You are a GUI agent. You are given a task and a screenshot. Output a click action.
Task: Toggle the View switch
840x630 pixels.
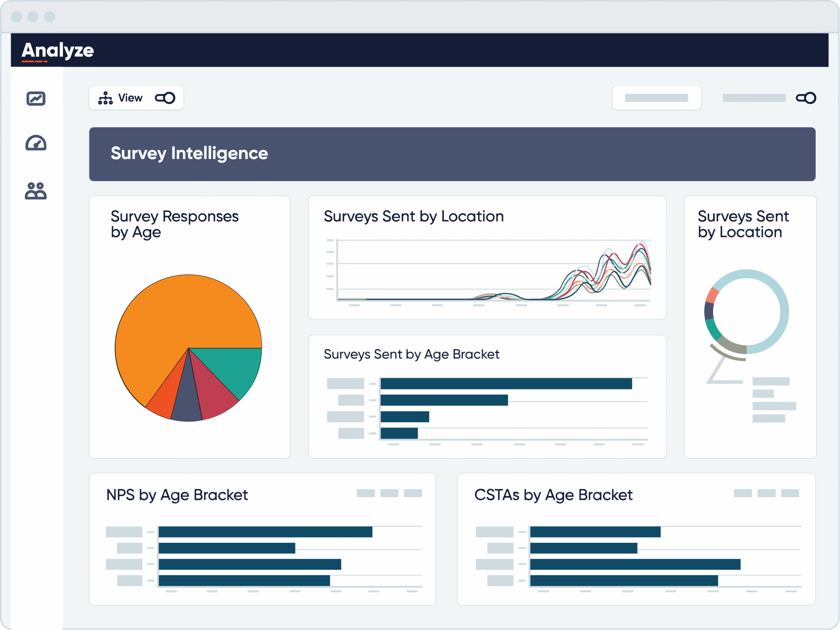165,98
